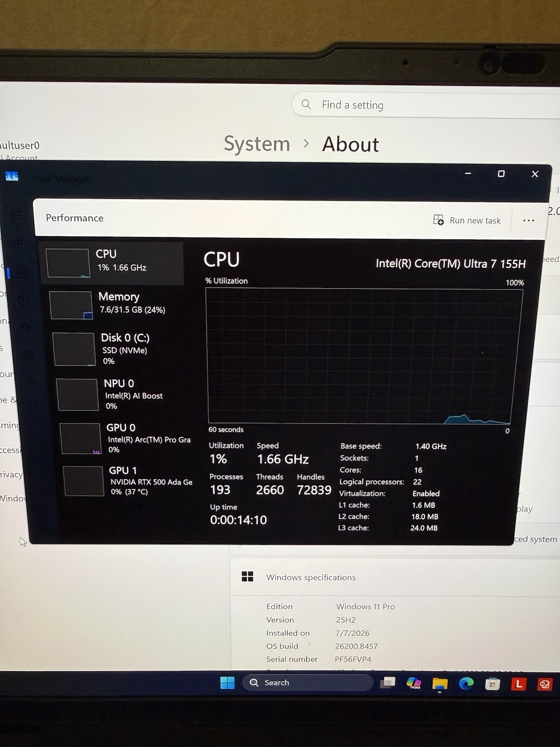Click the Virtualization Enabled value
560x747 pixels.
click(x=426, y=493)
